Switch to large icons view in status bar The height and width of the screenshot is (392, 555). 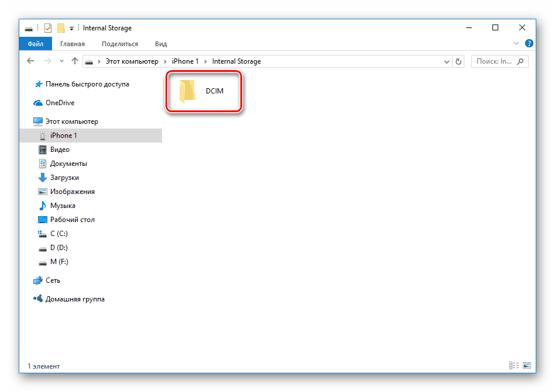[x=527, y=366]
